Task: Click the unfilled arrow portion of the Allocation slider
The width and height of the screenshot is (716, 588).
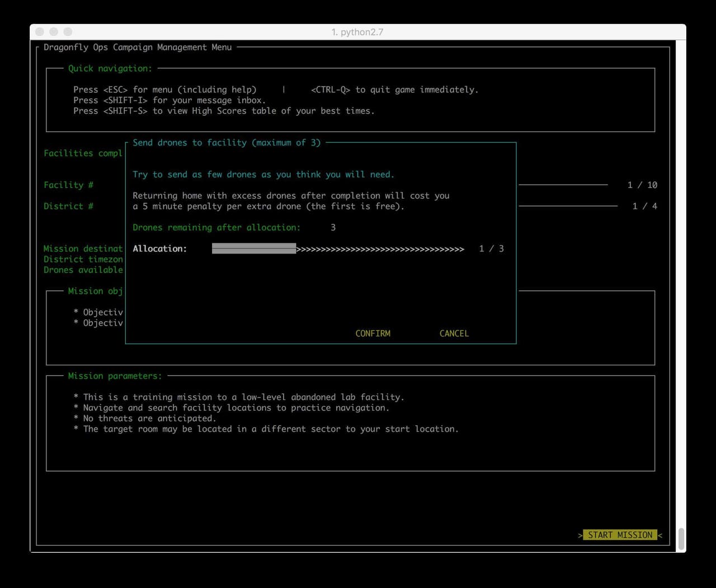Action: tap(380, 249)
